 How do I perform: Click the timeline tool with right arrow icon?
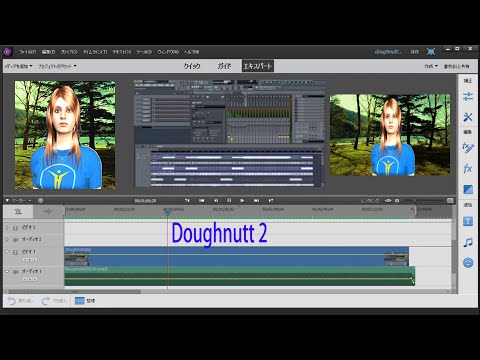(48, 211)
